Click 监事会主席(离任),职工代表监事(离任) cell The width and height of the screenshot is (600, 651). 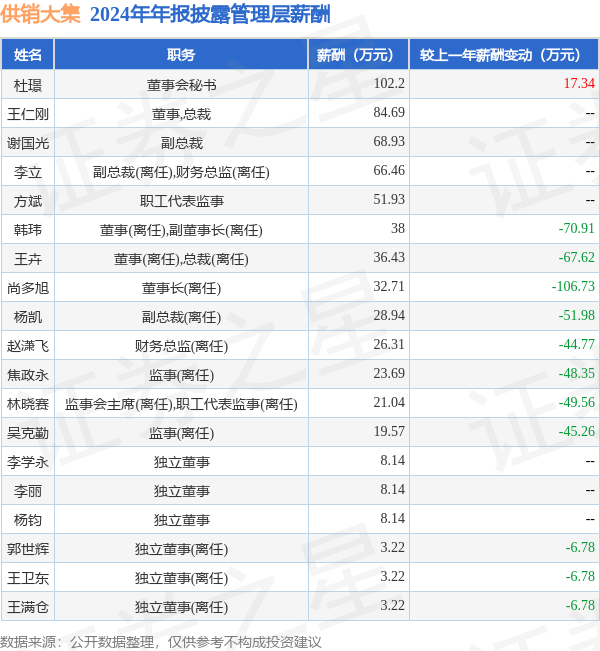tap(181, 404)
